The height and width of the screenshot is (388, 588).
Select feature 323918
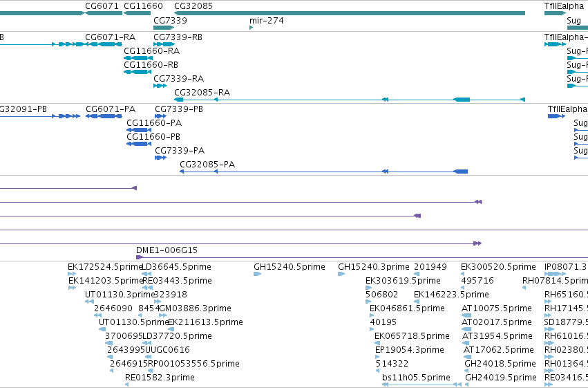(x=171, y=295)
